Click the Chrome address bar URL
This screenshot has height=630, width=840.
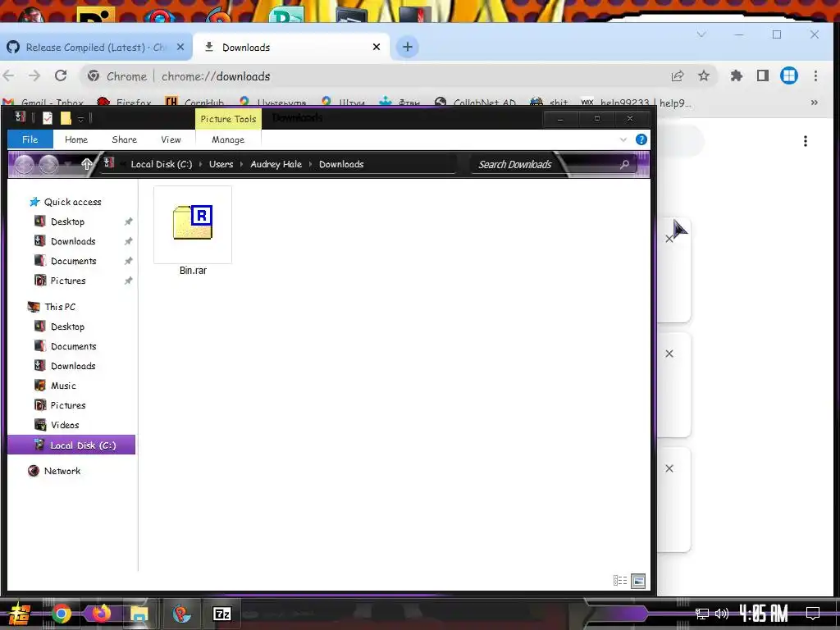coord(216,76)
